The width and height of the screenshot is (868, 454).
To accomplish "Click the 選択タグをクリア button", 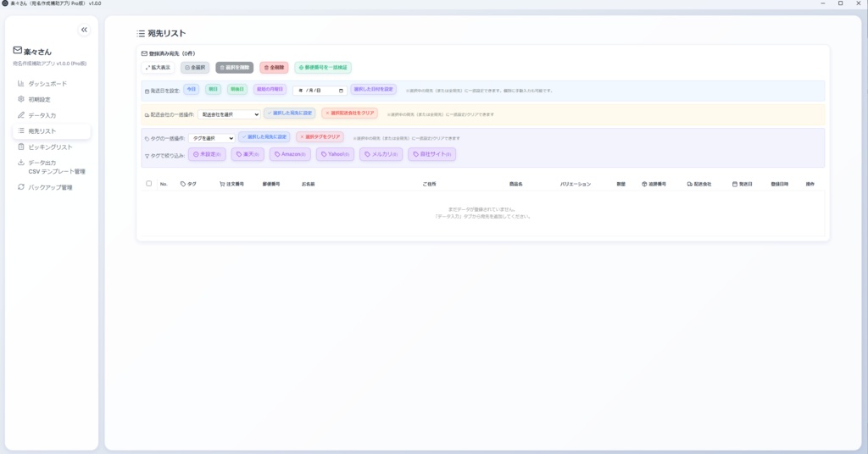I will [x=320, y=136].
